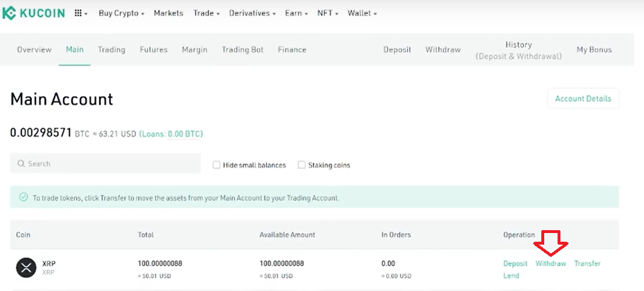Image resolution: width=644 pixels, height=291 pixels.
Task: Click the green checkmark info icon
Action: tap(24, 197)
